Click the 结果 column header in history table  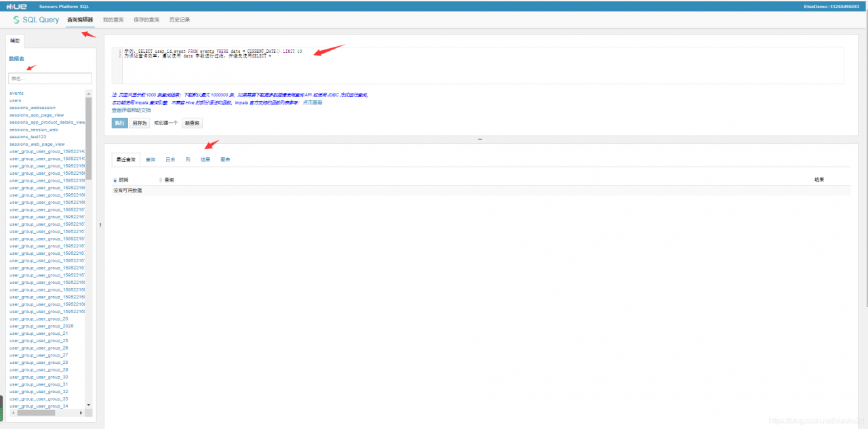821,180
